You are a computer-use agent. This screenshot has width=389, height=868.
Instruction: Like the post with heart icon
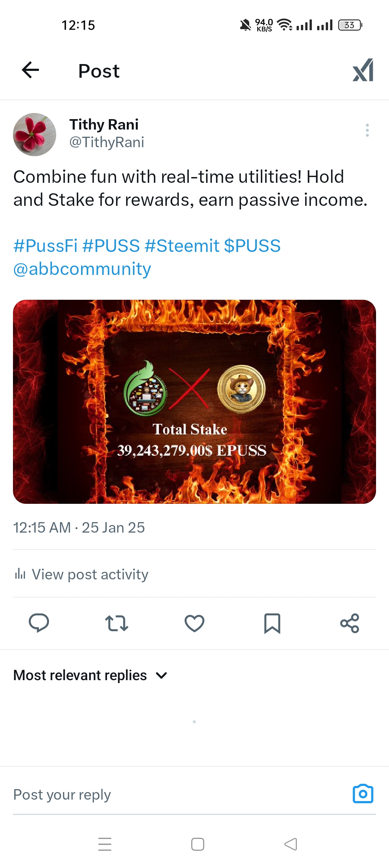coord(194,623)
